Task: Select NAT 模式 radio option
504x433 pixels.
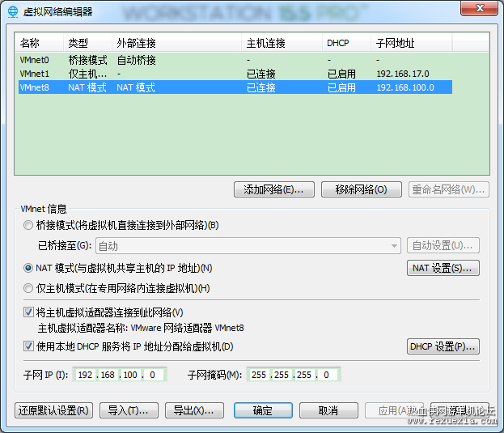Action: (28, 268)
